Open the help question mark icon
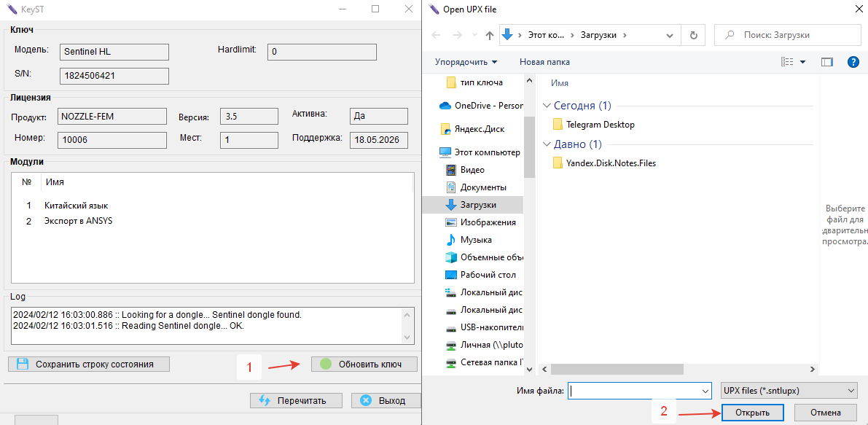This screenshot has height=425, width=868. tap(853, 62)
